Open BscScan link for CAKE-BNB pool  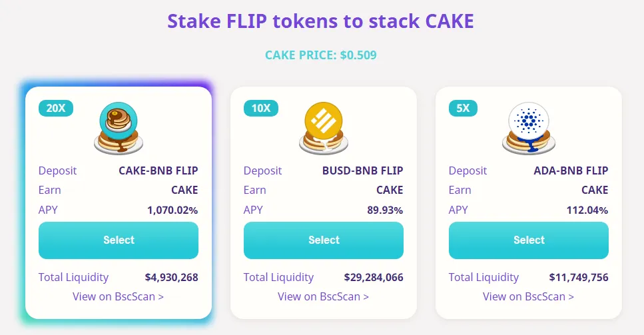click(x=119, y=296)
